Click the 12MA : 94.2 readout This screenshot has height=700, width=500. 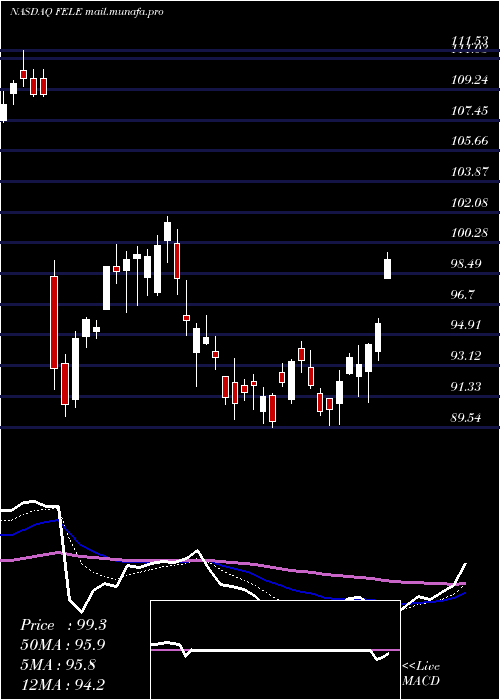[x=63, y=684]
